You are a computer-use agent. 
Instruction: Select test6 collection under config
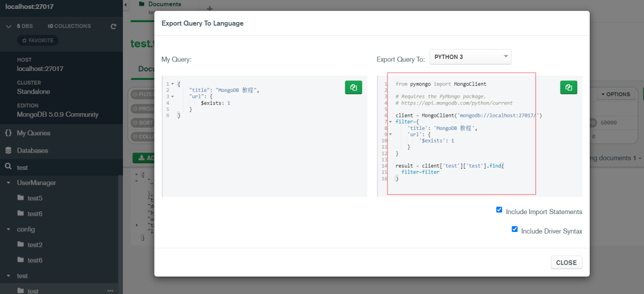point(35,260)
